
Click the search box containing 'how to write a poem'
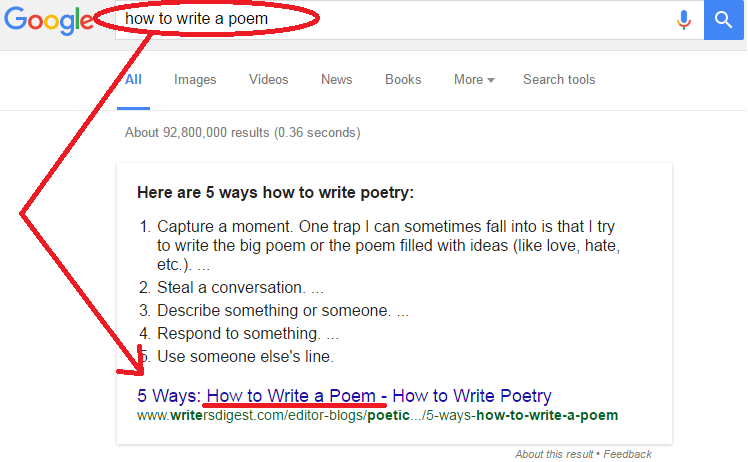pos(391,20)
